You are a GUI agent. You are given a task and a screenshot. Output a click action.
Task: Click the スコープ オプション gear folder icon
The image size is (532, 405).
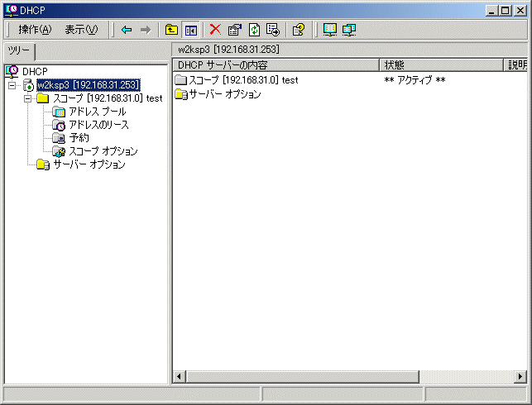click(x=59, y=151)
